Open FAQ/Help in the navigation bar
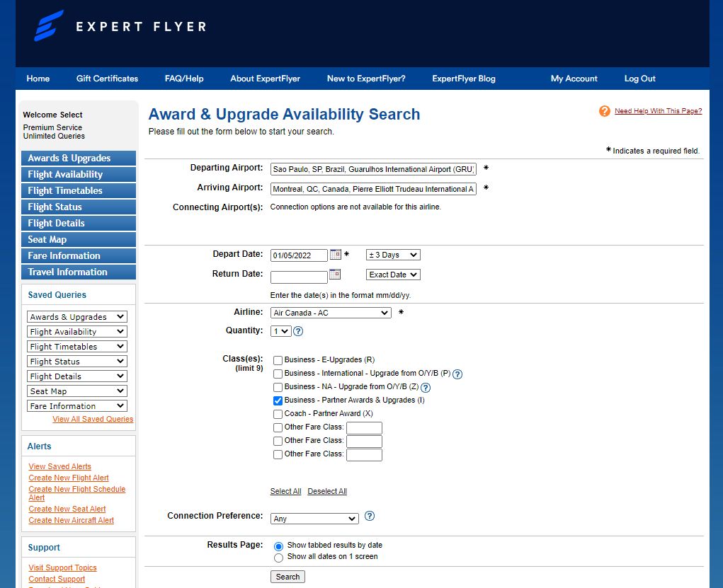 coord(184,79)
